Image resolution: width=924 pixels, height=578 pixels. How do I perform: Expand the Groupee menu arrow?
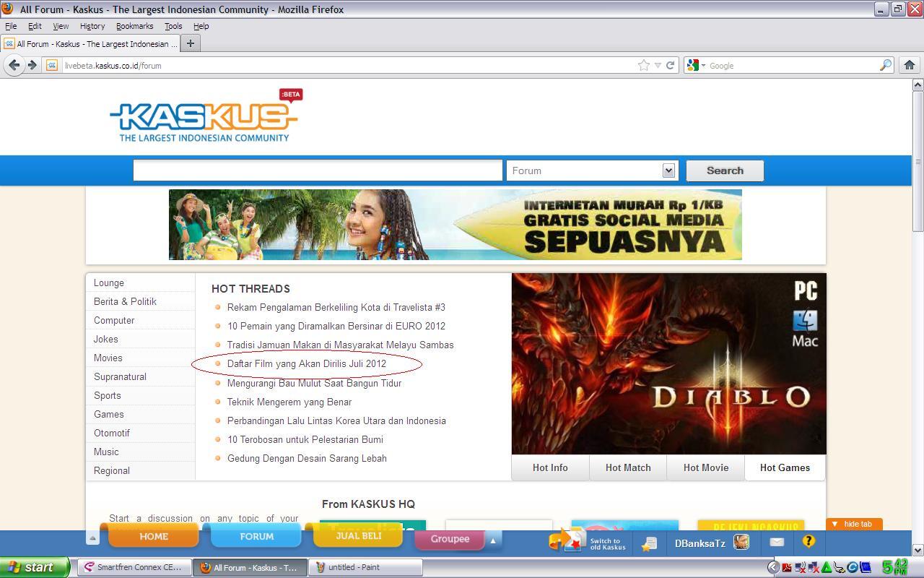(x=493, y=540)
